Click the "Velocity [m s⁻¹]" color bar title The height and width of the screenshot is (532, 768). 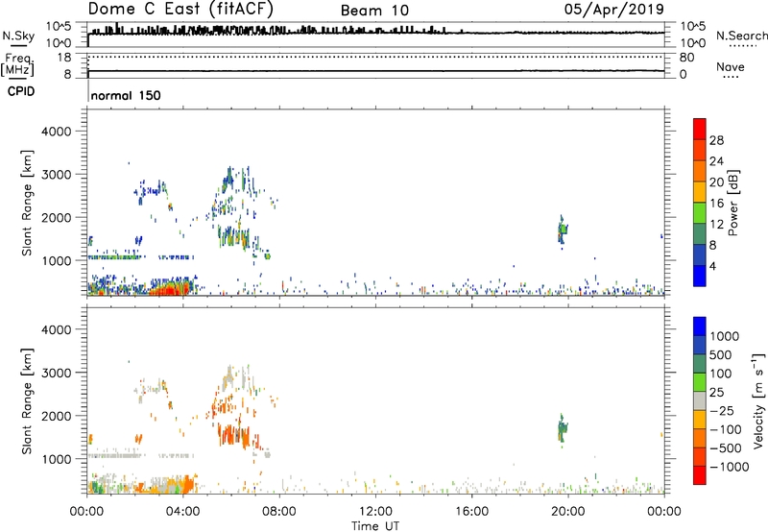tap(758, 400)
